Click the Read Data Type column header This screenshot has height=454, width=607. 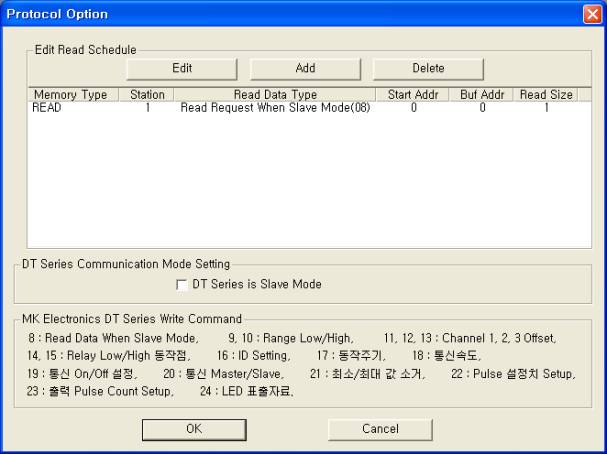[x=275, y=95]
